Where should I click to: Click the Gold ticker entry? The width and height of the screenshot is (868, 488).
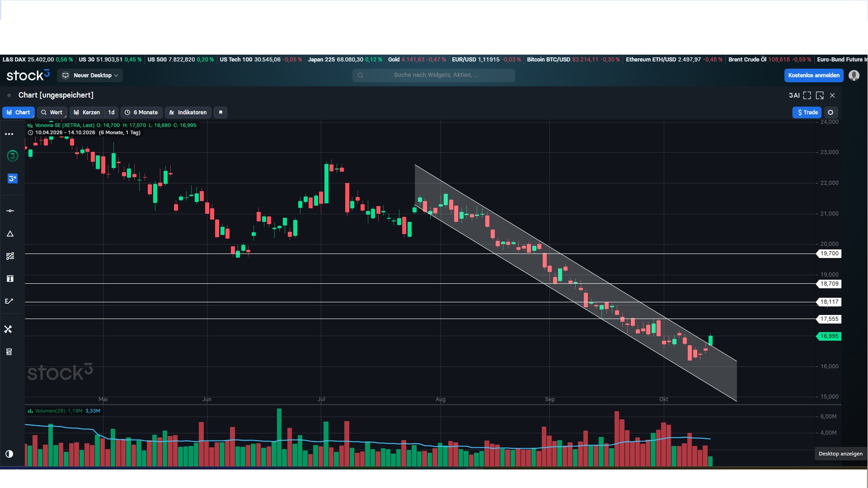point(417,60)
